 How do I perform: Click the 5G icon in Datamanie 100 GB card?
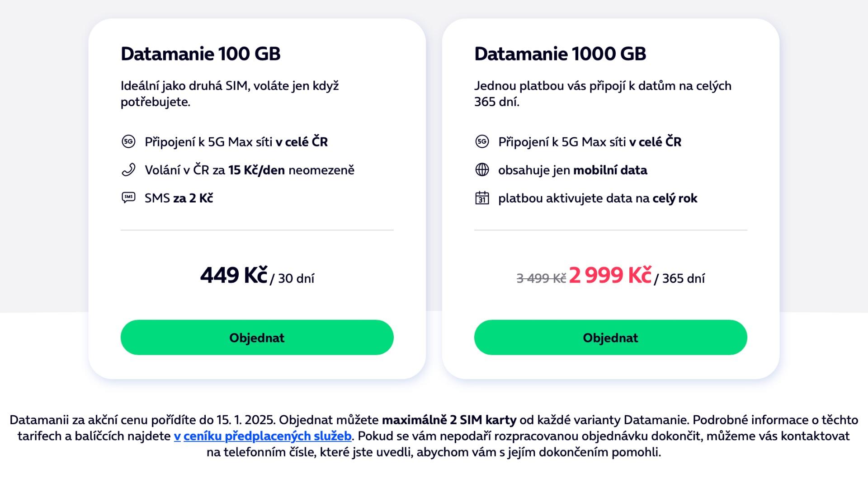(128, 141)
